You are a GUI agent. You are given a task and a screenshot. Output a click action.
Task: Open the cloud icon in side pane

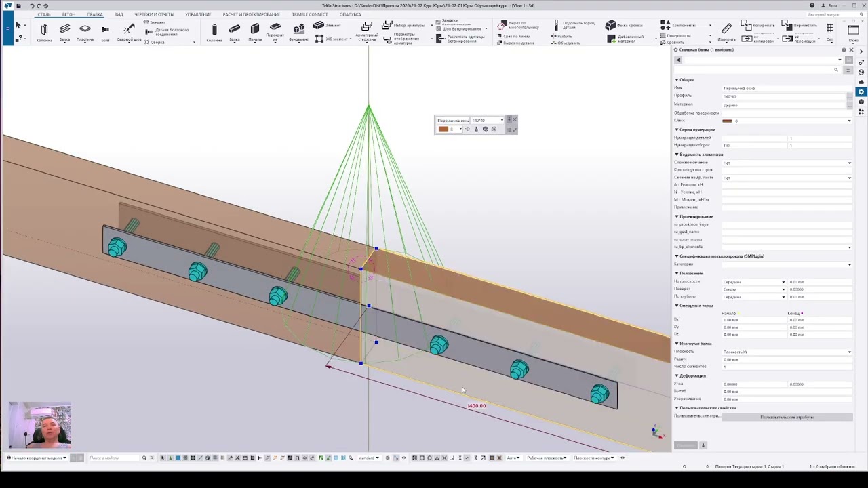861,82
